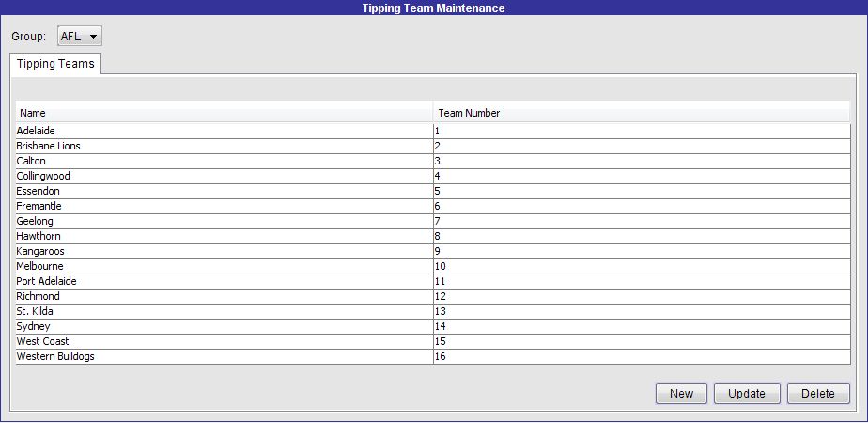Image resolution: width=868 pixels, height=423 pixels.
Task: Click team number 1 cell
Action: tap(642, 132)
